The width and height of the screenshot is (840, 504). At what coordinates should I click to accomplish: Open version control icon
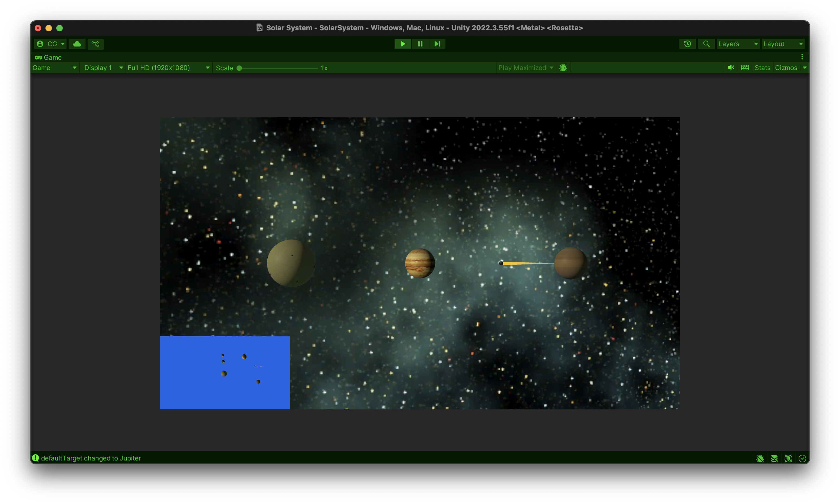[96, 44]
